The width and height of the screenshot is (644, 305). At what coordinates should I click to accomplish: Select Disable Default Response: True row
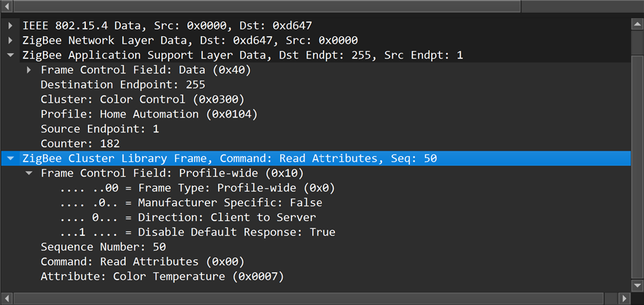(x=197, y=232)
